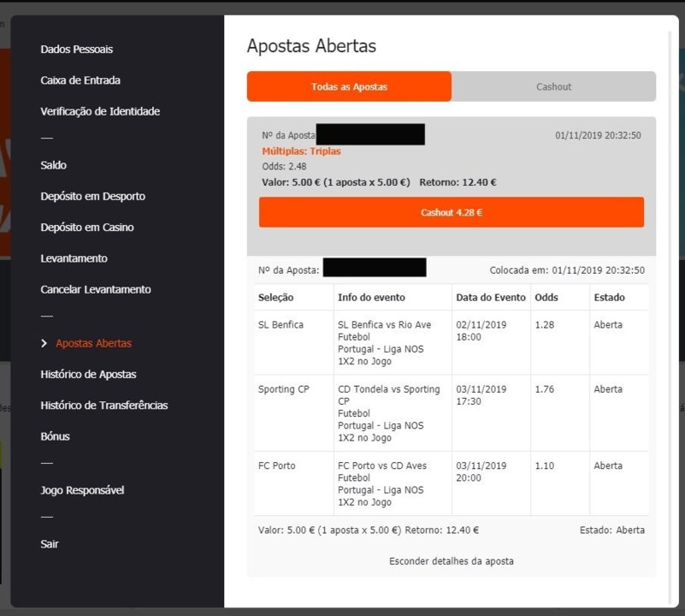The height and width of the screenshot is (616, 685).
Task: Go to Verificação de Identidade
Action: [100, 111]
